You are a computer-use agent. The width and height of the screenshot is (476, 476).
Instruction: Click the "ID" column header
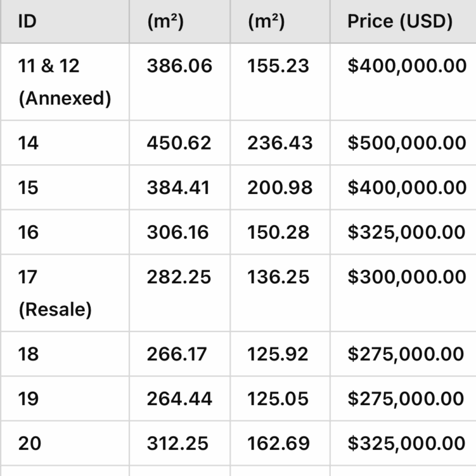tap(27, 21)
